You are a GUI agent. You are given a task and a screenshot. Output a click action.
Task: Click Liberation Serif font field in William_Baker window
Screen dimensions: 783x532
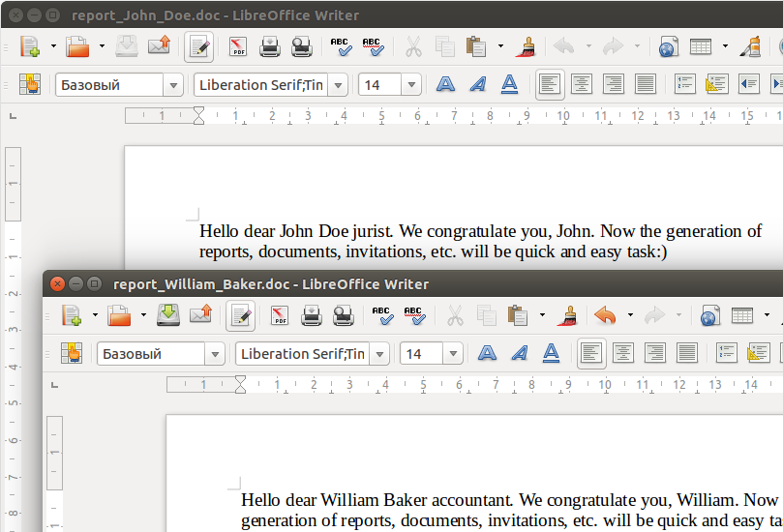303,354
